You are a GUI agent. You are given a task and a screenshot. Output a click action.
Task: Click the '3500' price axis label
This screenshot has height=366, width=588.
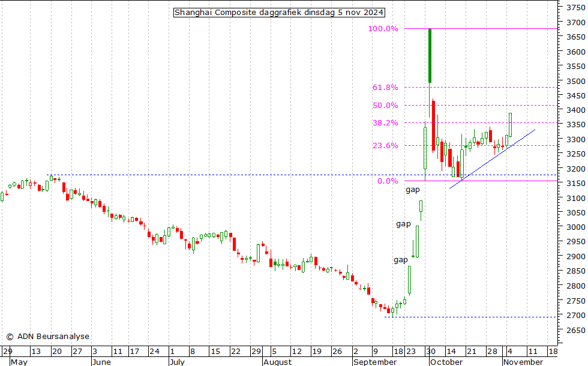point(575,81)
